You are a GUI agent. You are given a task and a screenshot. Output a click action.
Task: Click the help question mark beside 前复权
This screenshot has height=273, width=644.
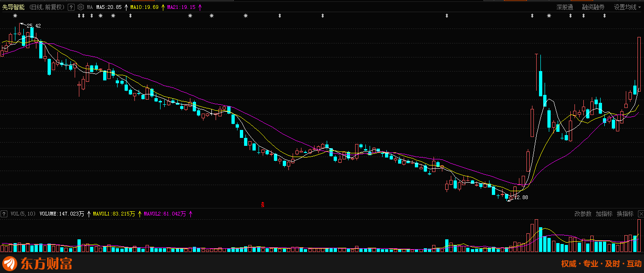71,7
